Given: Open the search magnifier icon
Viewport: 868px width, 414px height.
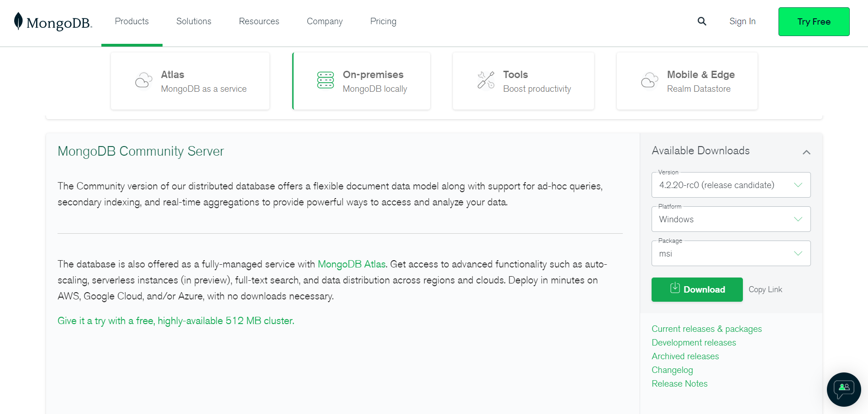Looking at the screenshot, I should pyautogui.click(x=702, y=21).
